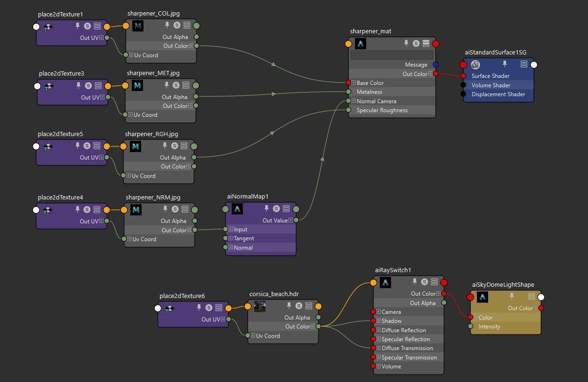Pin the aiStandardSurface1SG node
This screenshot has width=588, height=382.
click(x=505, y=64)
